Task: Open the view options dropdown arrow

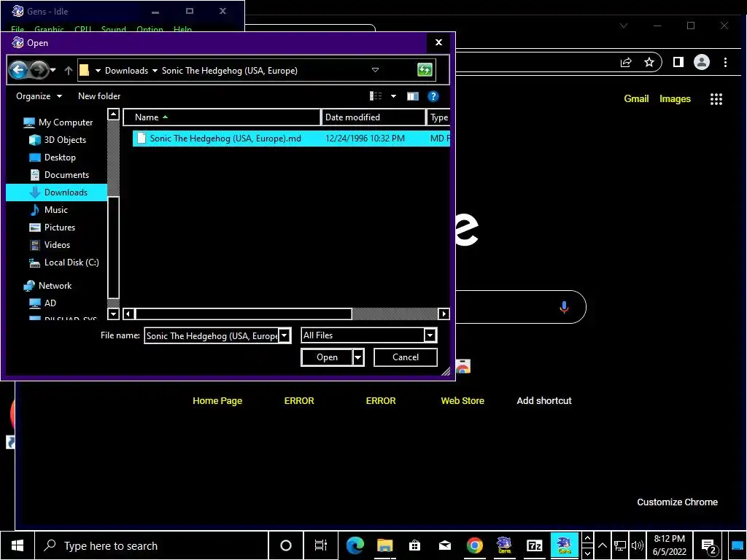Action: click(393, 96)
